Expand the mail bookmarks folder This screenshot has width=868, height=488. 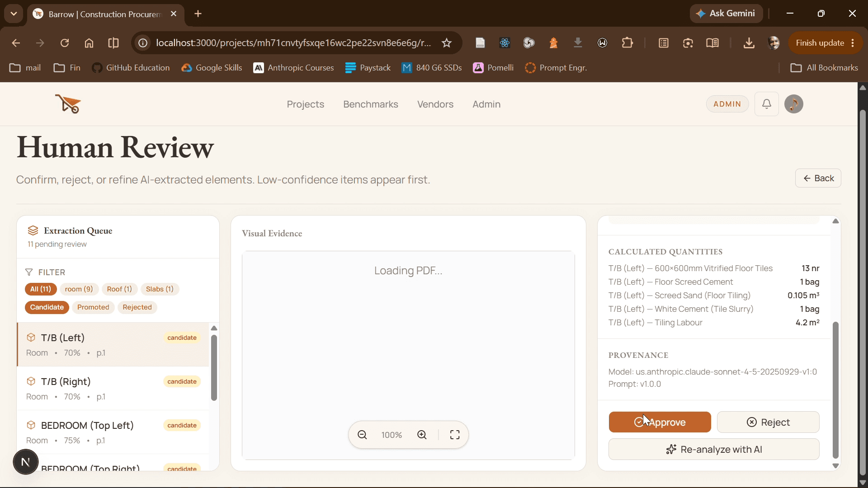[25, 68]
